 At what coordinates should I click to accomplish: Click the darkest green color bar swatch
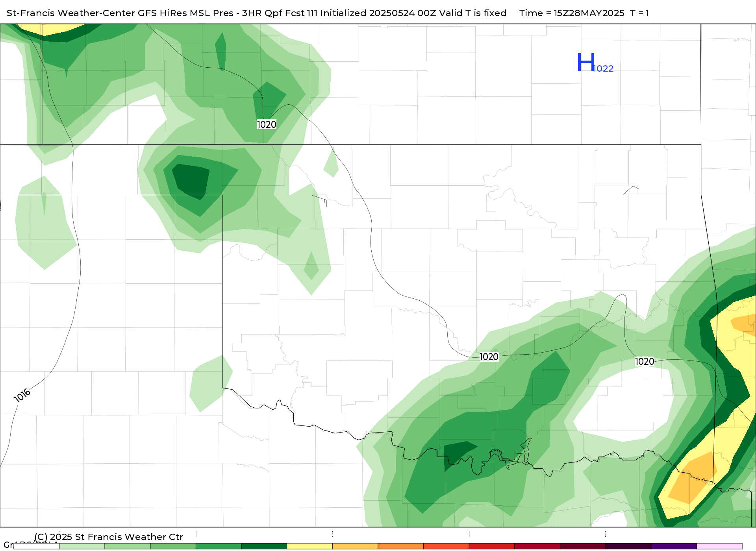264,546
